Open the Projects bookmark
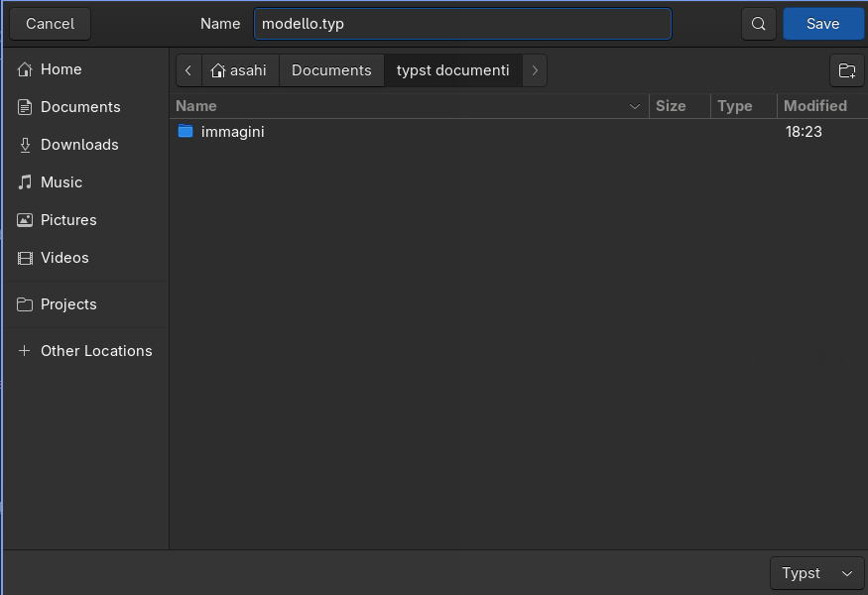 pyautogui.click(x=85, y=304)
